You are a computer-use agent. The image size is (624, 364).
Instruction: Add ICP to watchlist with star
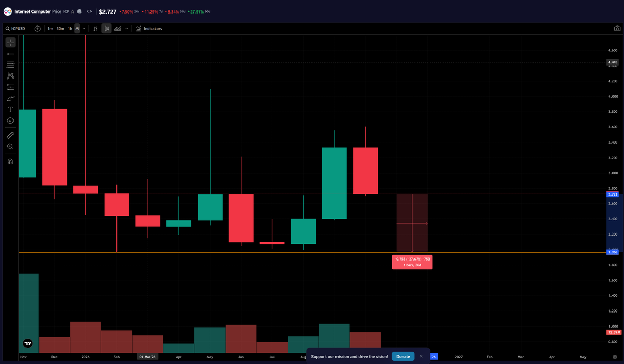click(73, 11)
